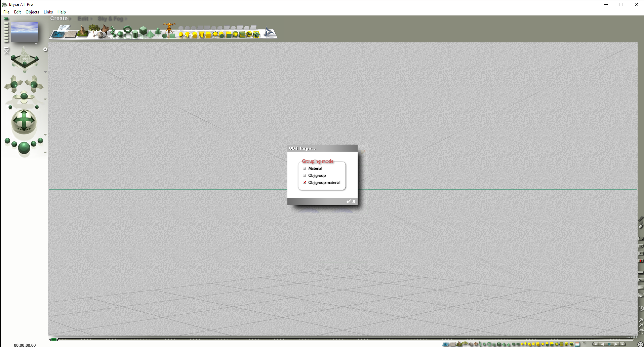
Task: Toggle the small round flyaround view button
Action: coord(45,49)
